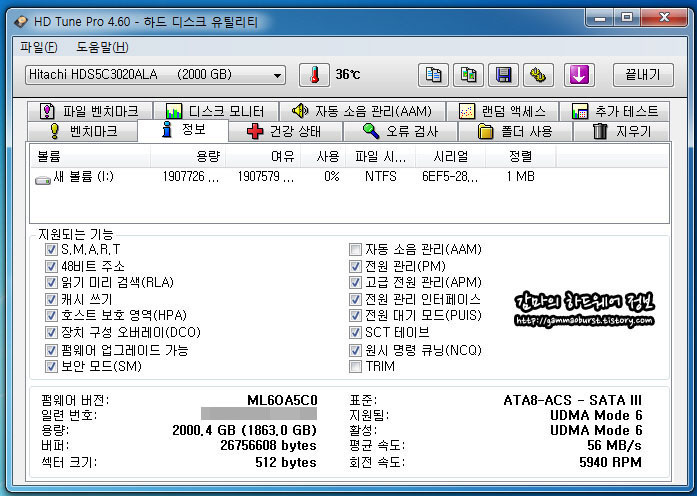Toggle the 읽기 미리 검색(RLA) checkbox

point(51,283)
